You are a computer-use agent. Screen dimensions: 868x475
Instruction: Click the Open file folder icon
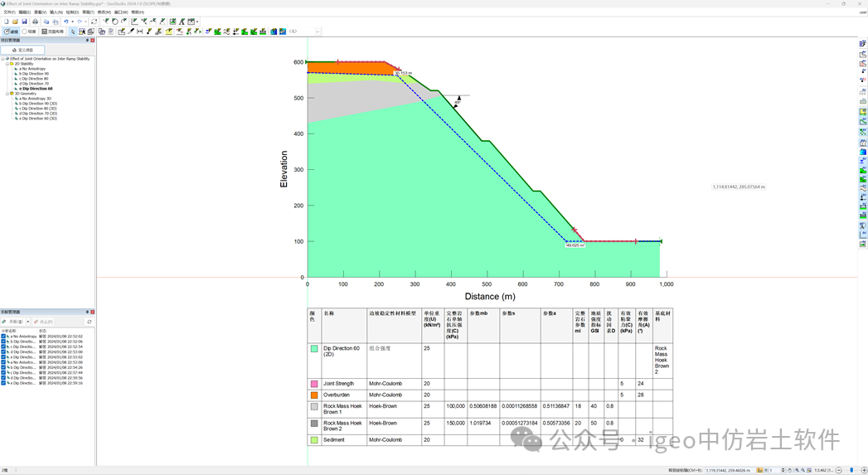16,22
